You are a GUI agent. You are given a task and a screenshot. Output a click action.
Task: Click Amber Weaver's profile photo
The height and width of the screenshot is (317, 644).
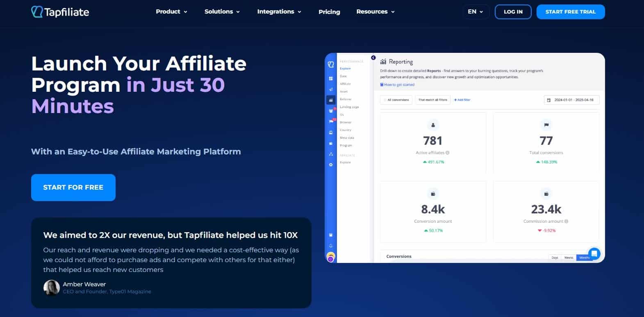[x=52, y=288]
